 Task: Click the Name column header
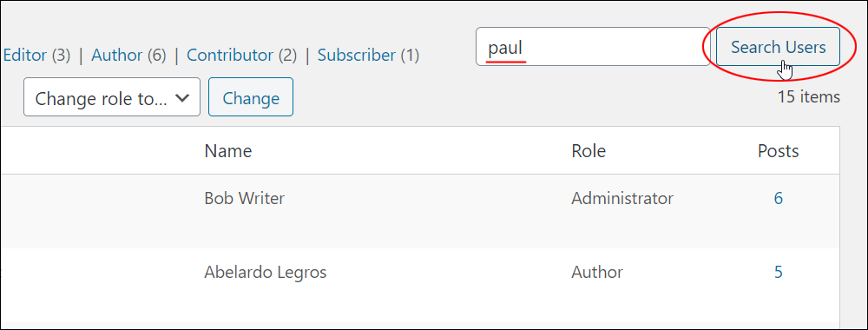(x=228, y=150)
